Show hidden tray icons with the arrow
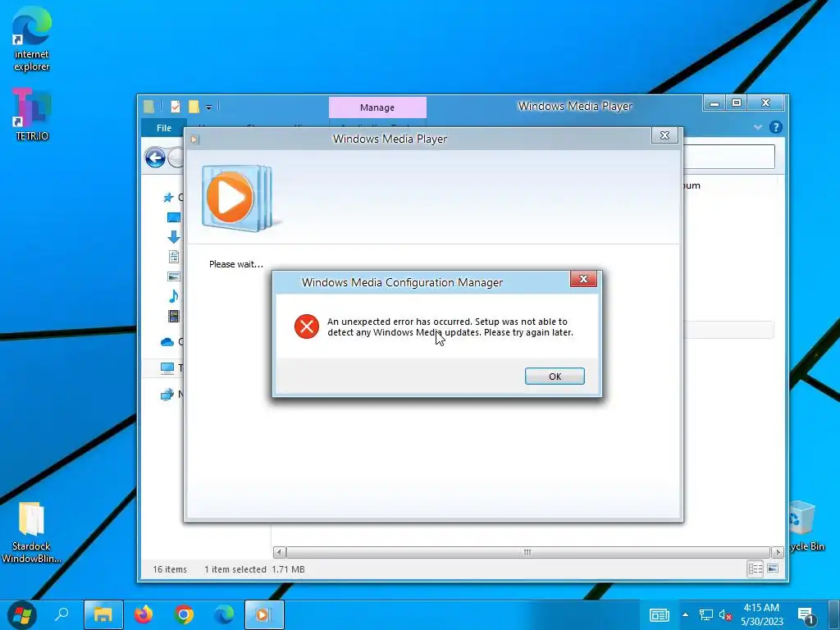The width and height of the screenshot is (840, 630). [685, 614]
